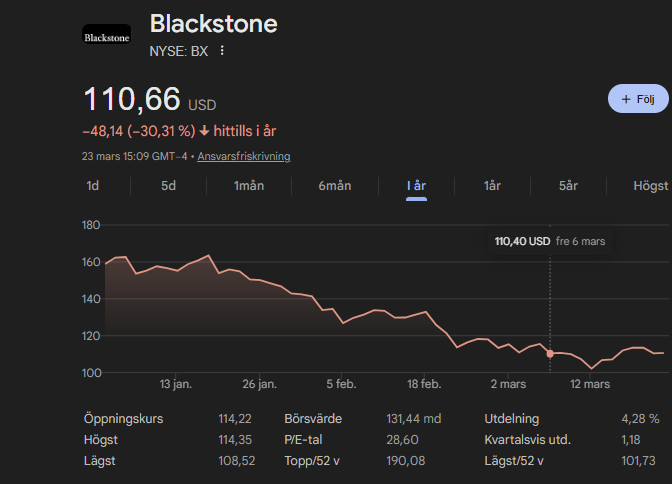Click the '12 mars' axis label
The height and width of the screenshot is (484, 672).
(x=590, y=384)
